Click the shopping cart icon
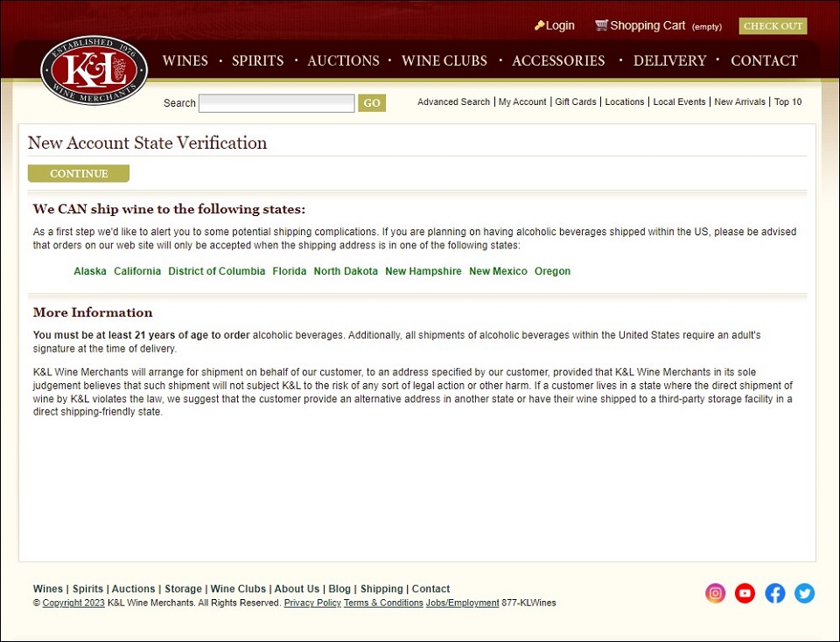840x642 pixels. 602,25
